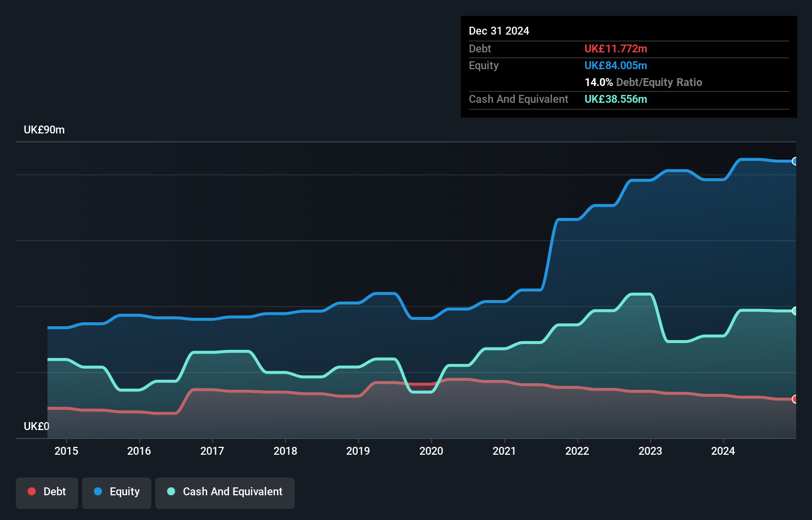This screenshot has width=812, height=520.
Task: Click the Debt row label in tooltip
Action: tap(480, 48)
